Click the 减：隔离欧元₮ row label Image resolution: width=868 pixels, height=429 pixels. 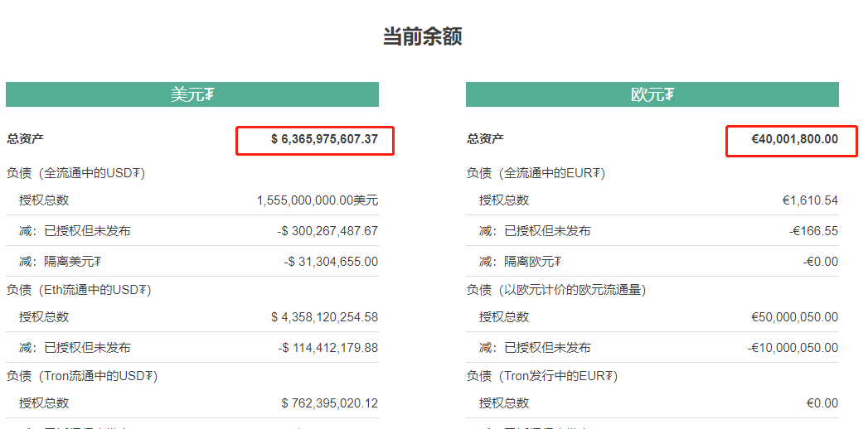click(x=521, y=262)
